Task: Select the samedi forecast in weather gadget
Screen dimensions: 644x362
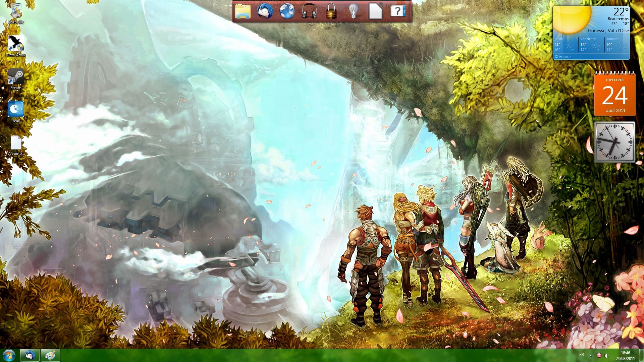Action: [617, 44]
